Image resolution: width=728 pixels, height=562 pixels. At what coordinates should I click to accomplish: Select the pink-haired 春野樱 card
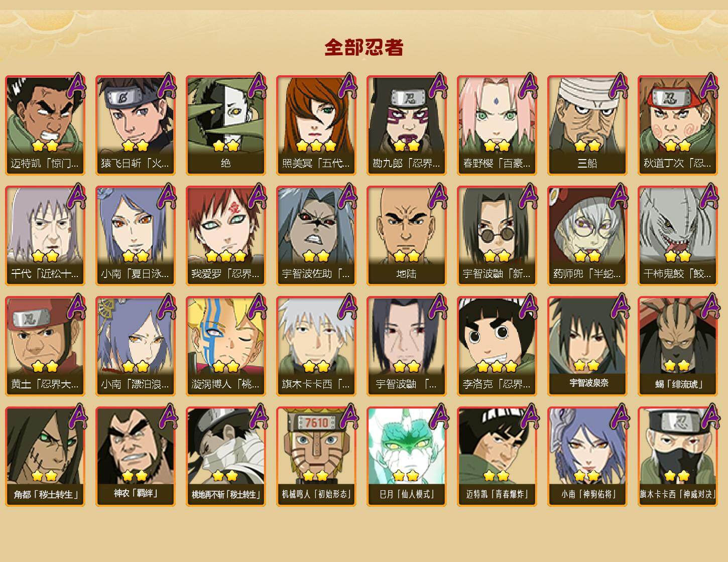[497, 125]
